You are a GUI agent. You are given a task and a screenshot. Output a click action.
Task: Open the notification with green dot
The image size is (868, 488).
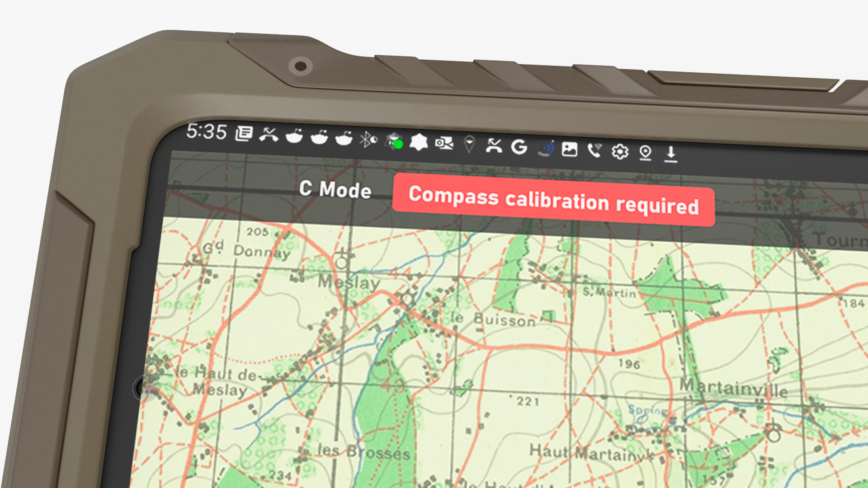[x=395, y=141]
